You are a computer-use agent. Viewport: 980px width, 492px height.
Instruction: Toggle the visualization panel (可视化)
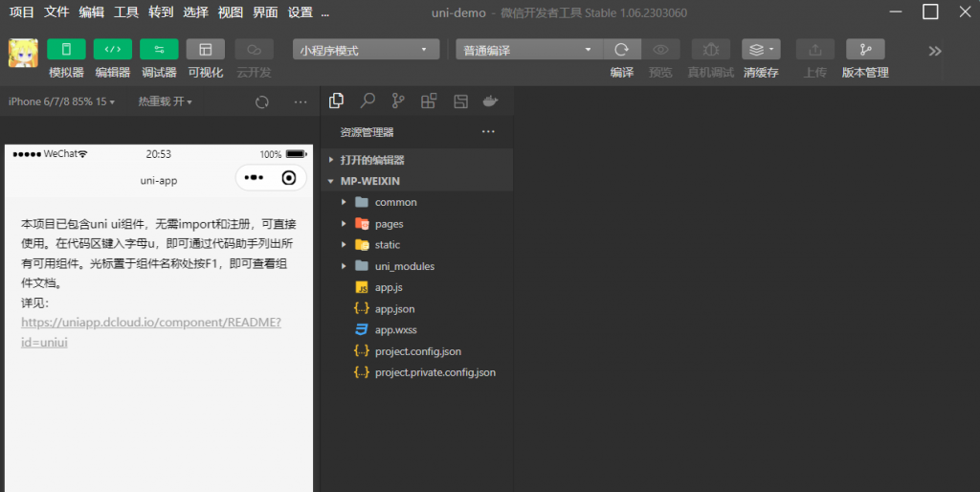click(205, 50)
